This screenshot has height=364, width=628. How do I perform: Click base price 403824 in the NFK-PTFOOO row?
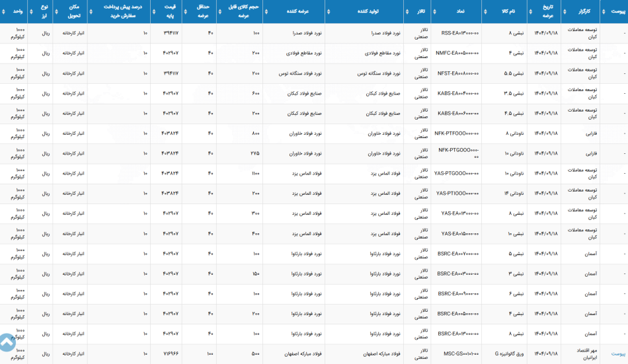170,133
